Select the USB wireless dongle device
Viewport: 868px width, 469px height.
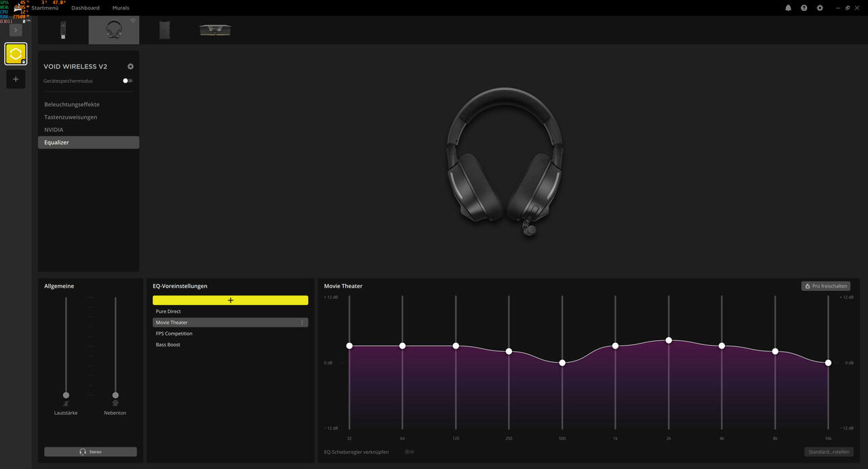tap(63, 30)
